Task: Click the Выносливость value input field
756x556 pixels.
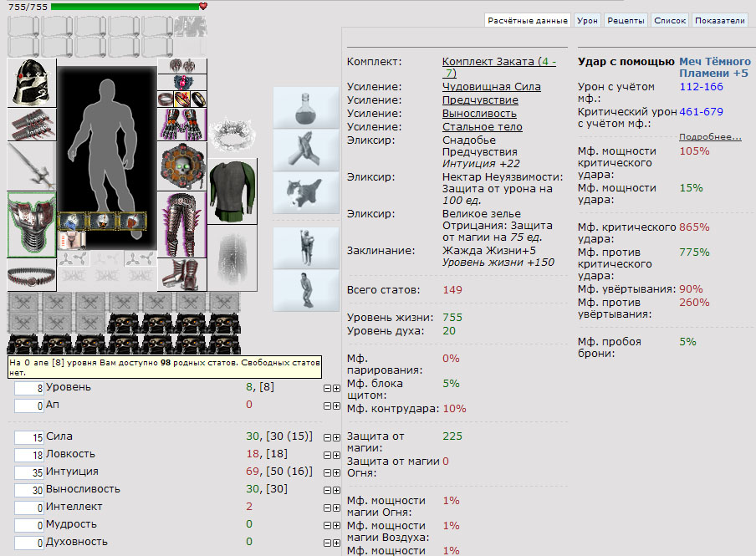Action: point(29,491)
